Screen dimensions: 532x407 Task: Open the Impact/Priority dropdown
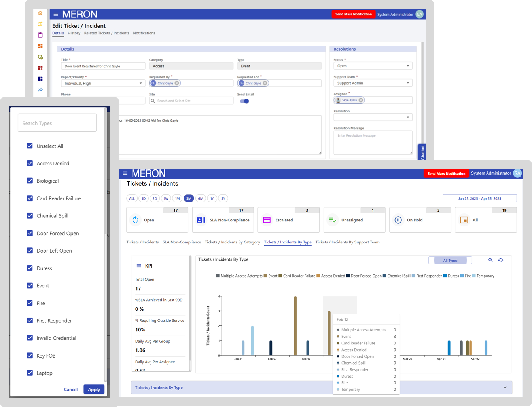103,83
